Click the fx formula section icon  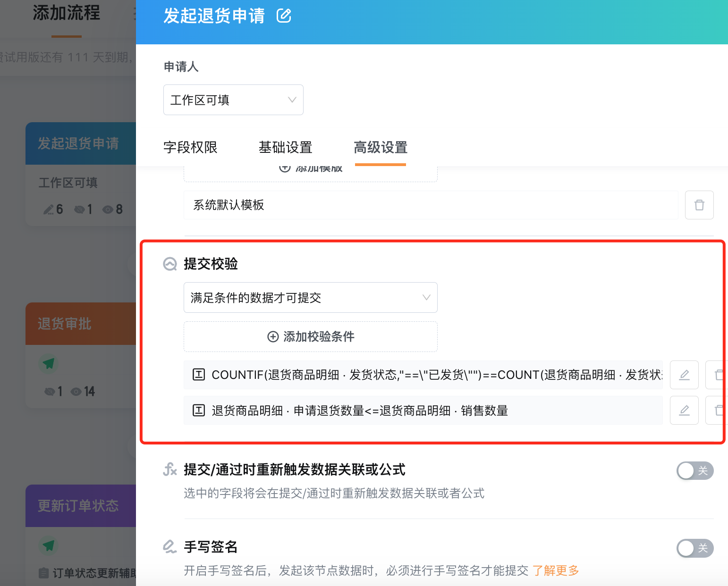(170, 469)
